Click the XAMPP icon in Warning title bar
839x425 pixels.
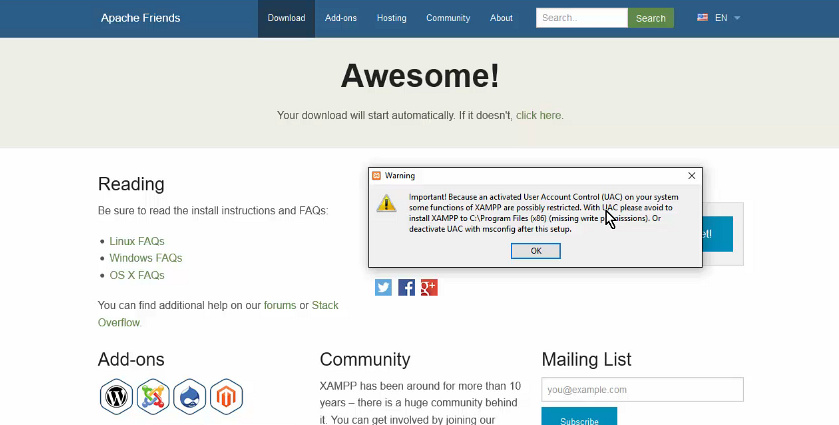pyautogui.click(x=377, y=176)
